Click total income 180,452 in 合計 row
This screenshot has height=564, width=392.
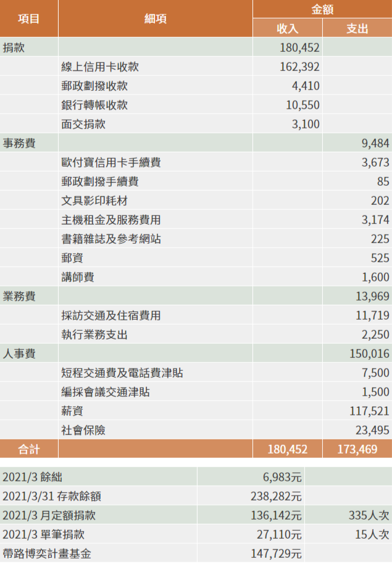pos(287,449)
